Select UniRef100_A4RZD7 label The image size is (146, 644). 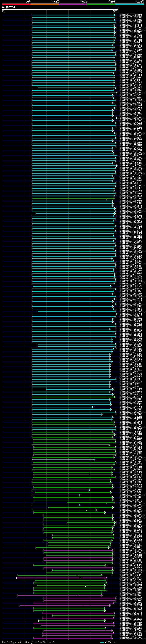pyautogui.click(x=131, y=50)
